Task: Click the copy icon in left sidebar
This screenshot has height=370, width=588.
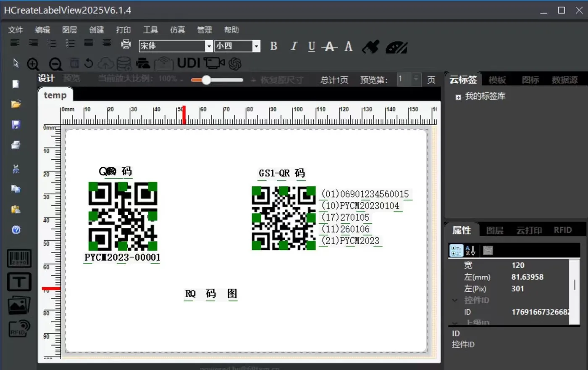Action: coord(16,189)
